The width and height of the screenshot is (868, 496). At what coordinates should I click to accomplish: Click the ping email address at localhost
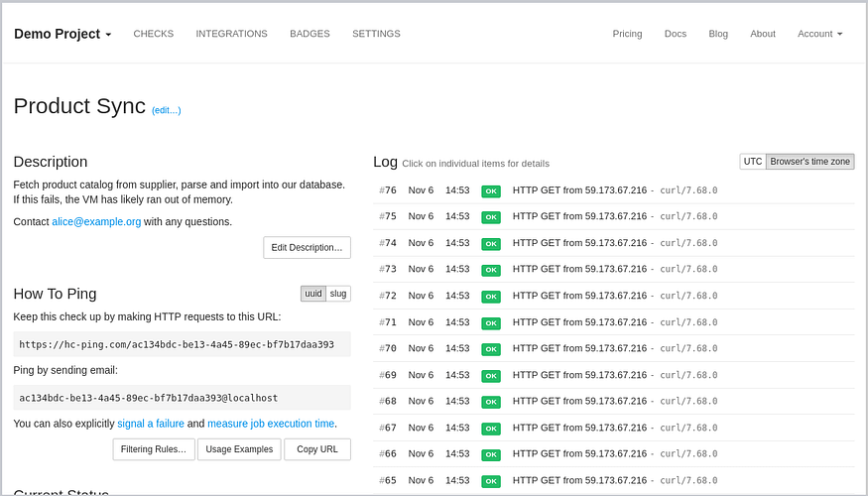tap(183, 398)
